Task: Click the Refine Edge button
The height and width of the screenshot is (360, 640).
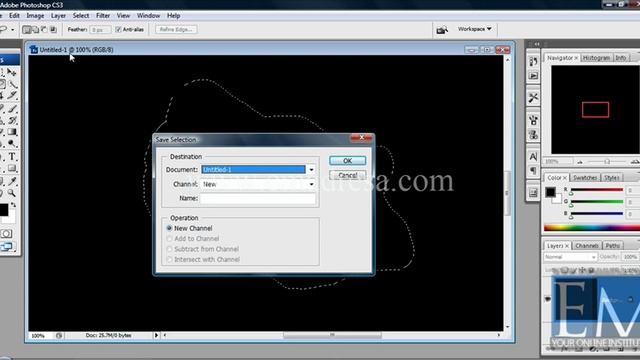Action: 176,30
